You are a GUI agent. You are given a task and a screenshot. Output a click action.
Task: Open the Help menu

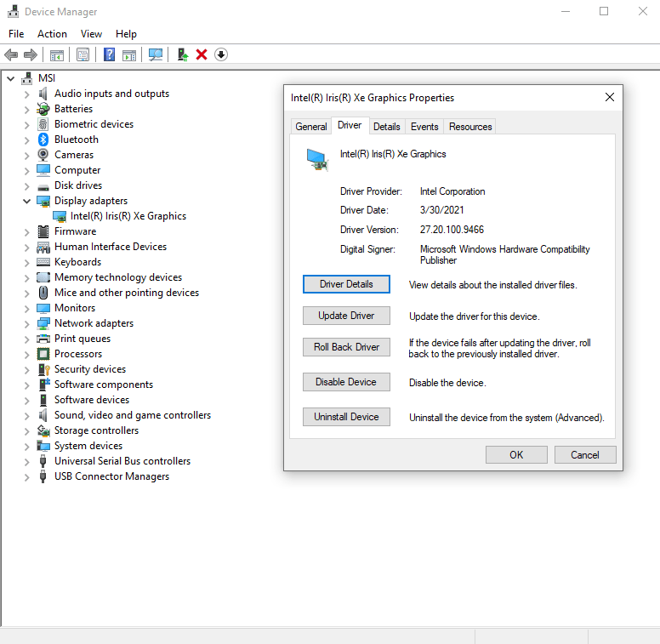coord(126,34)
